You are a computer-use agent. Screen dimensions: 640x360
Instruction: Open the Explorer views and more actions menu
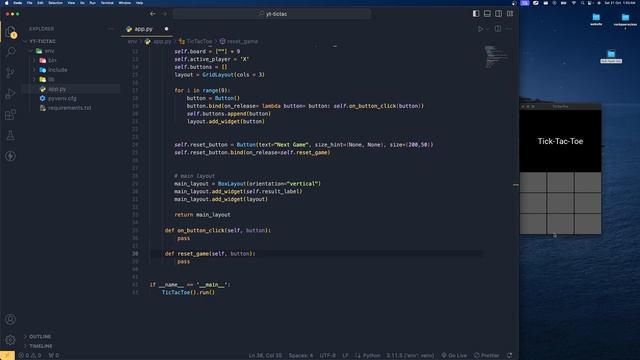point(110,29)
